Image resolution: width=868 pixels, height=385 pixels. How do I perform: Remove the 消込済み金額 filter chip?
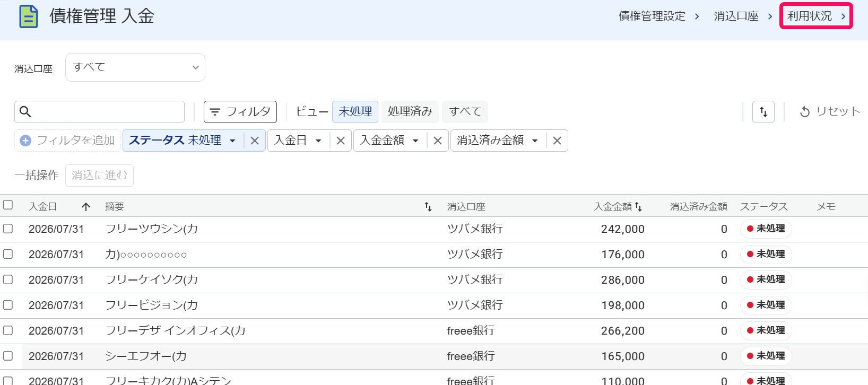point(557,141)
